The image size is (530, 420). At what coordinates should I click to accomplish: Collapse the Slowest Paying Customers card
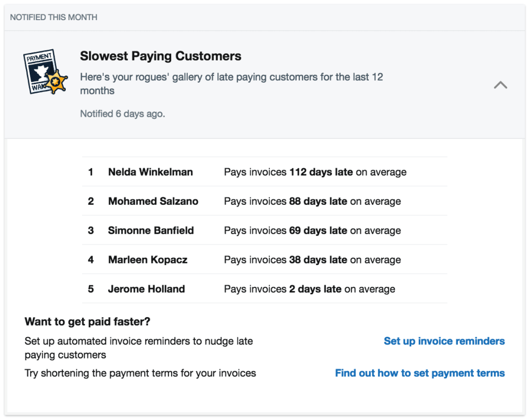coord(500,84)
